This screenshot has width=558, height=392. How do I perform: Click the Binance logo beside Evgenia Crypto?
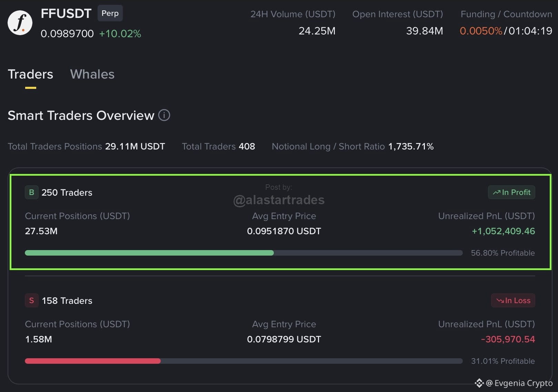[479, 383]
